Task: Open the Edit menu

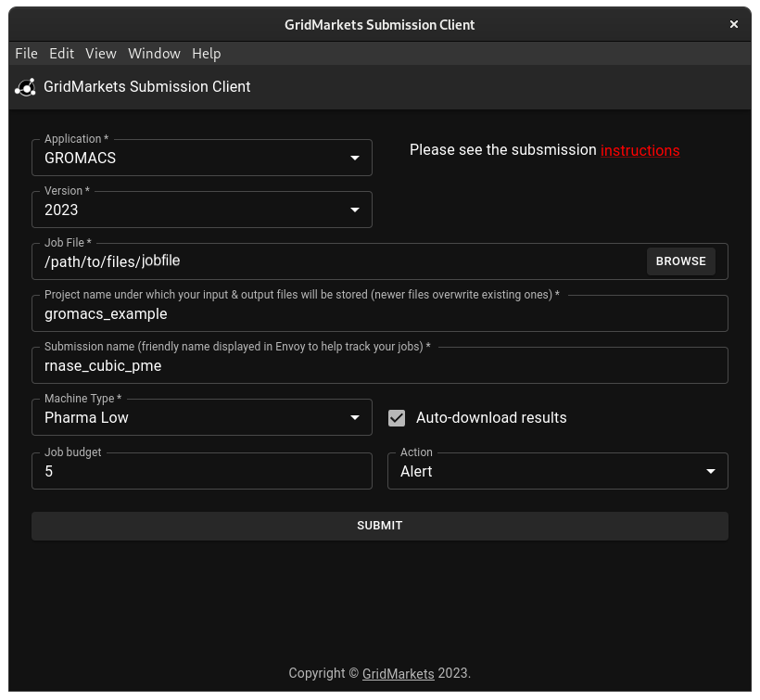Action: point(61,54)
